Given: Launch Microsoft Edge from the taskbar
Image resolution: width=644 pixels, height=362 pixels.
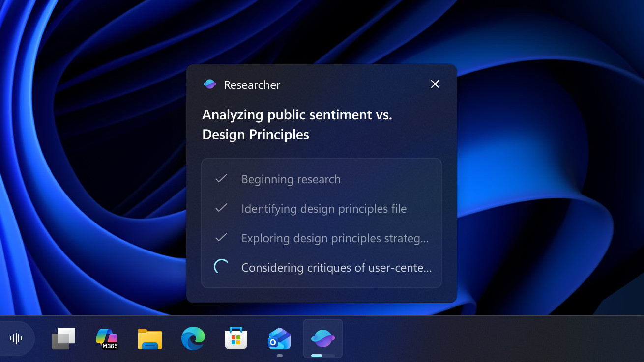Looking at the screenshot, I should click(193, 338).
